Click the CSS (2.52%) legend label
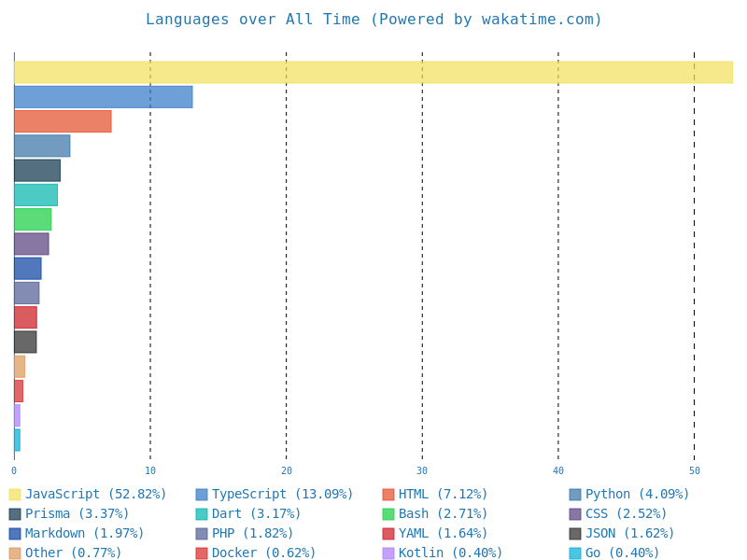This screenshot has height=560, width=747. [x=626, y=514]
